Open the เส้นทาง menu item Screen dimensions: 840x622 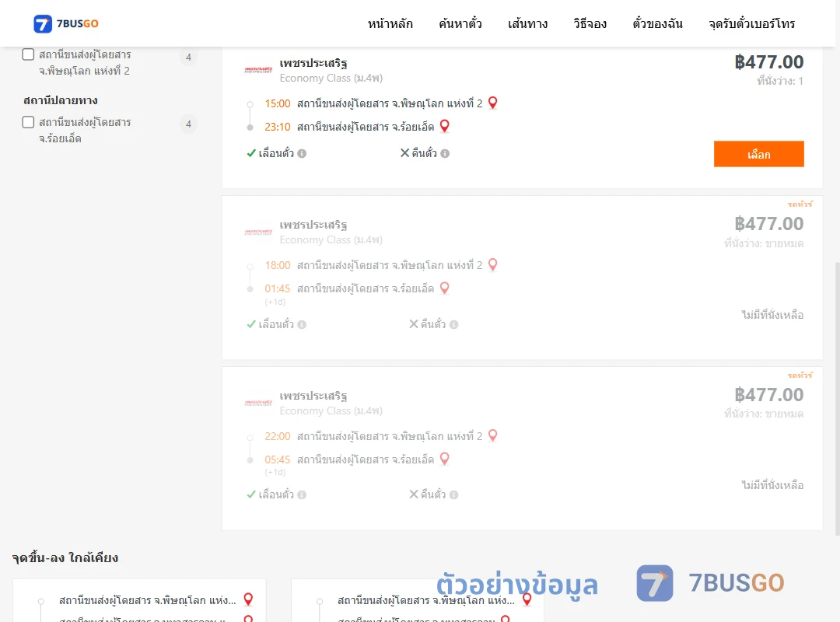coord(527,23)
